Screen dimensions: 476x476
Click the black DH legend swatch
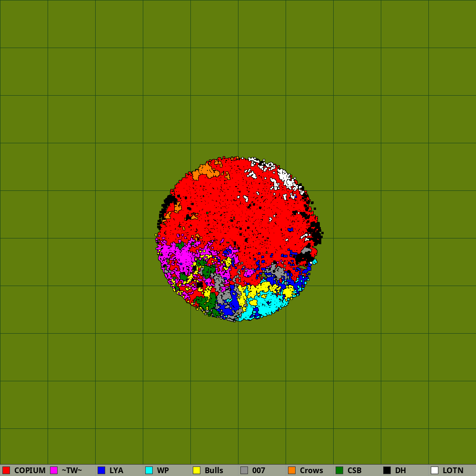point(387,470)
